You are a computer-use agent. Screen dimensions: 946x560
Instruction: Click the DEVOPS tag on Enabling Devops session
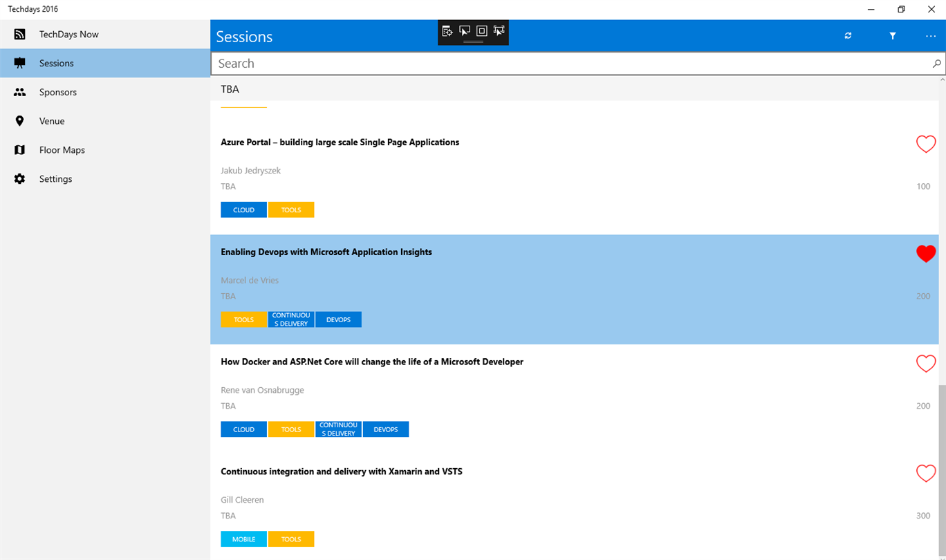338,319
